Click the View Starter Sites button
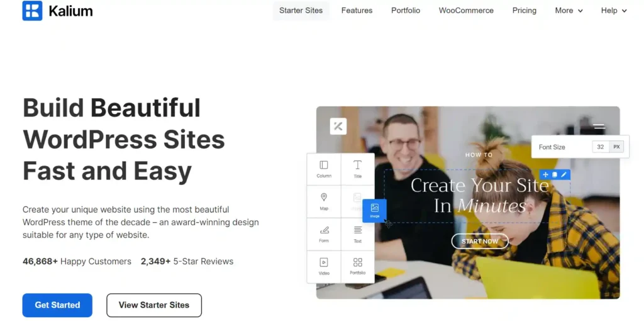This screenshot has width=644, height=321. (x=154, y=305)
